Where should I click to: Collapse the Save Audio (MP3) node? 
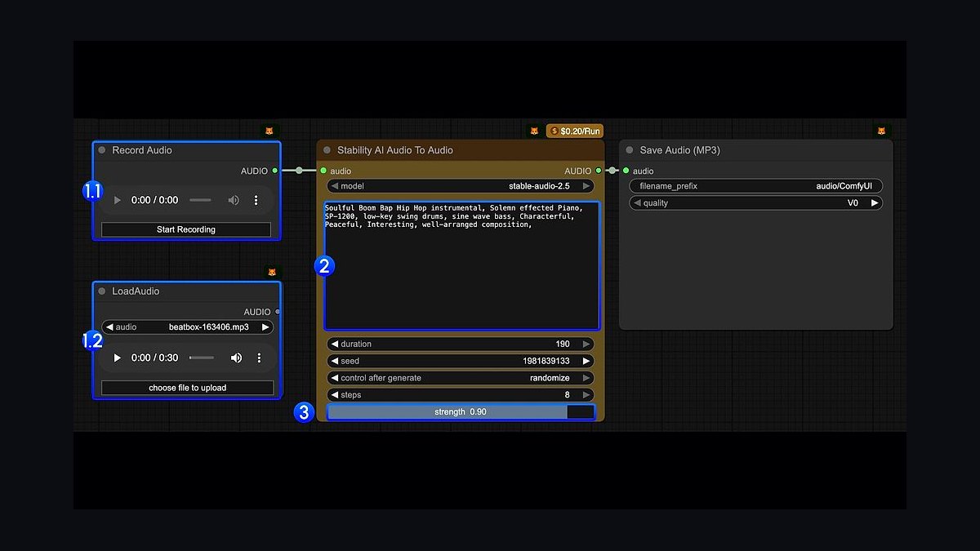coord(630,150)
